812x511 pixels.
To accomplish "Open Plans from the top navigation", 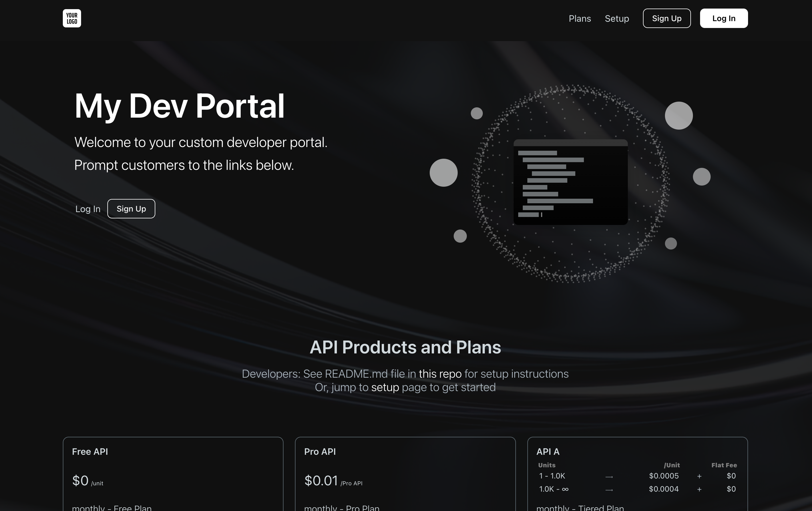I will point(580,19).
